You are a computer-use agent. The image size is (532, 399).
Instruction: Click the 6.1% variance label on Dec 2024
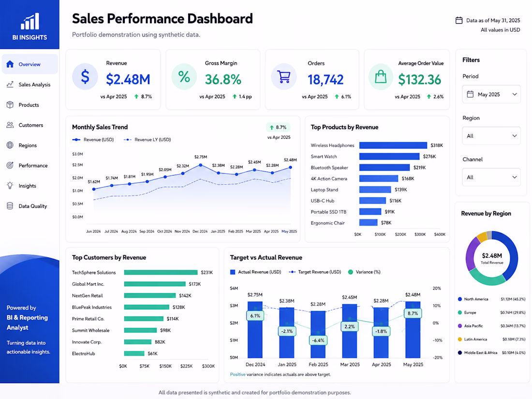(x=255, y=316)
